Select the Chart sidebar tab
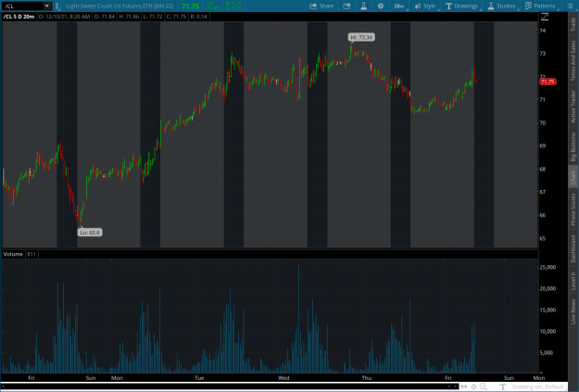This screenshot has height=392, width=579. click(x=573, y=177)
